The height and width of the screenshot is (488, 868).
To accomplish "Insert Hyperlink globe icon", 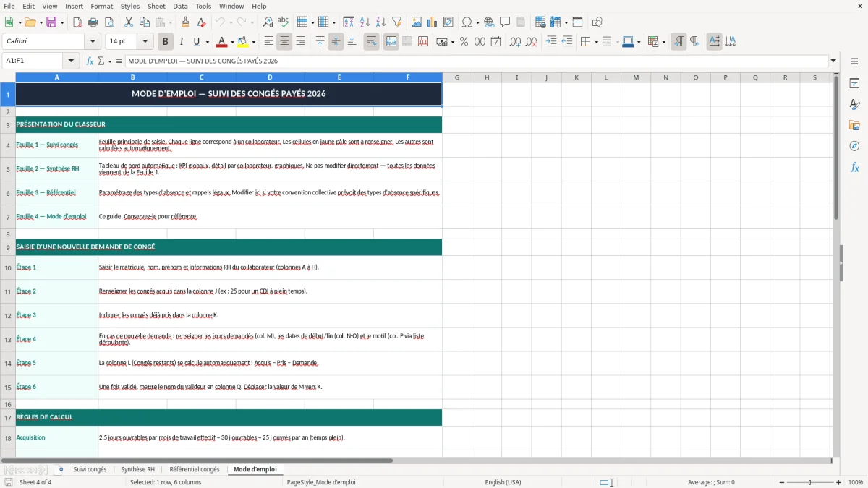I will pos(489,22).
